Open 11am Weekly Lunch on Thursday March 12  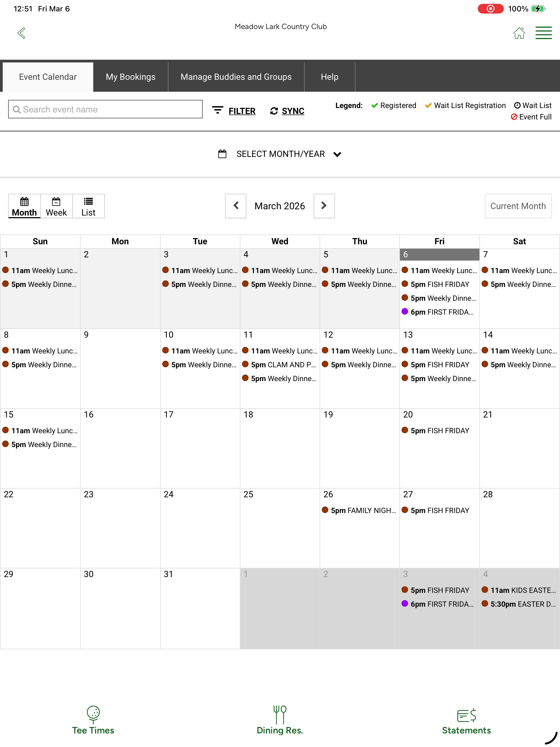pyautogui.click(x=359, y=351)
